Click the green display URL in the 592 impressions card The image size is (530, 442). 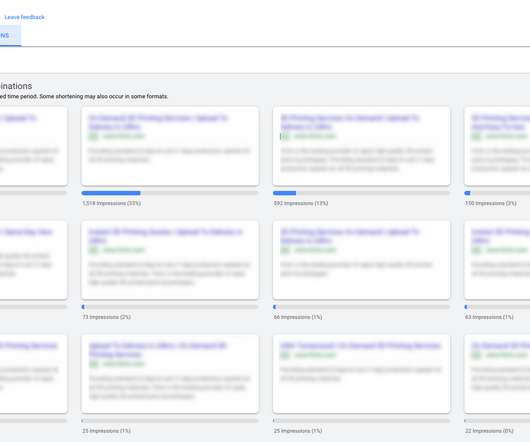click(x=315, y=136)
